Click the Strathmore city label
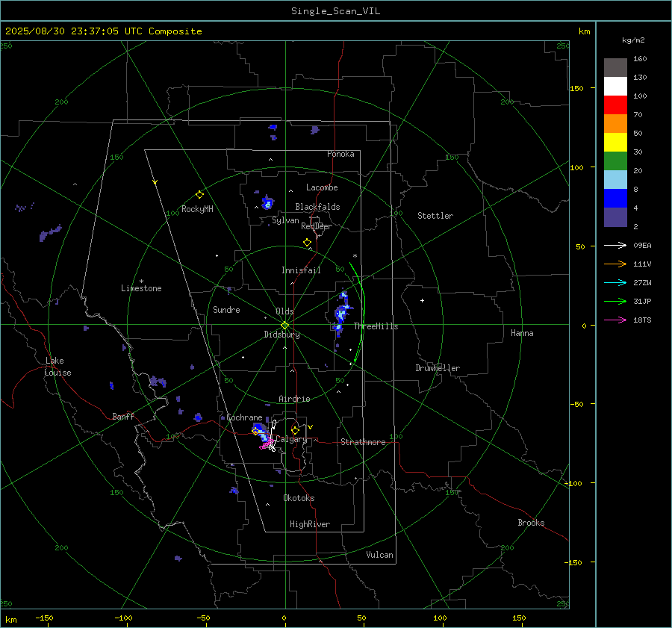The image size is (672, 628). (363, 442)
